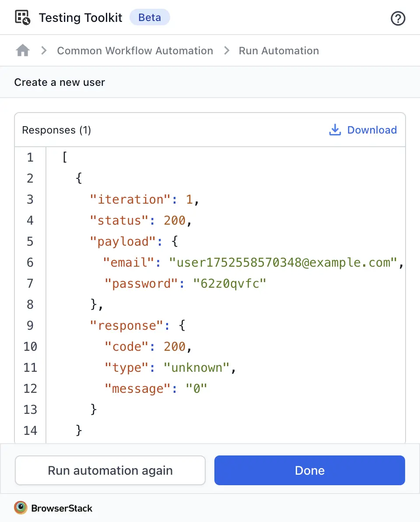Viewport: 420px width, 522px height.
Task: Click chevron before Run Automation
Action: [227, 51]
